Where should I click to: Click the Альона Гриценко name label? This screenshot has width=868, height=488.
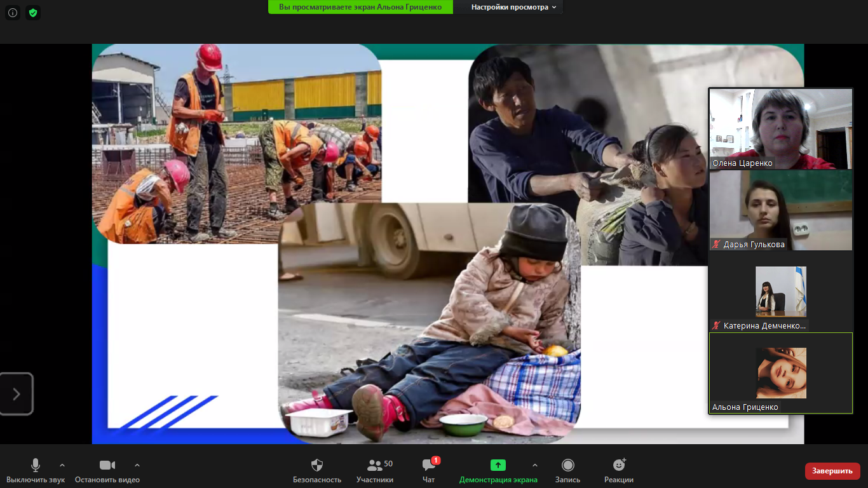coord(745,407)
